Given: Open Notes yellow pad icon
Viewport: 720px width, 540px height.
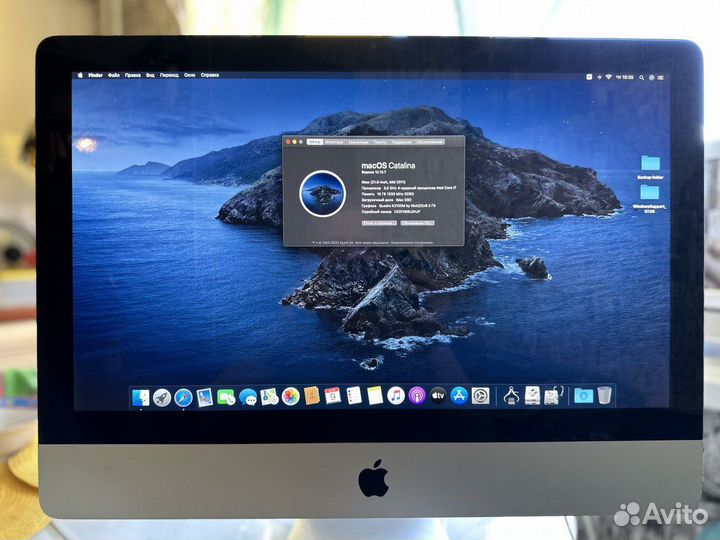Looking at the screenshot, I should (x=375, y=395).
